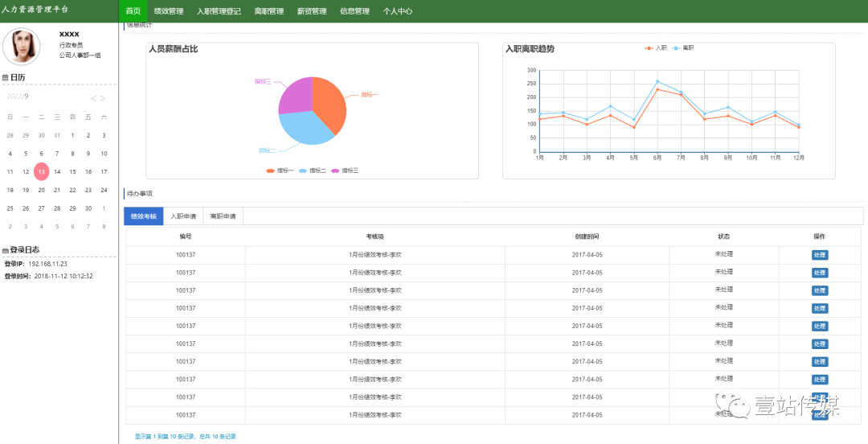
Task: Open the 个人中心 menu
Action: tap(398, 11)
